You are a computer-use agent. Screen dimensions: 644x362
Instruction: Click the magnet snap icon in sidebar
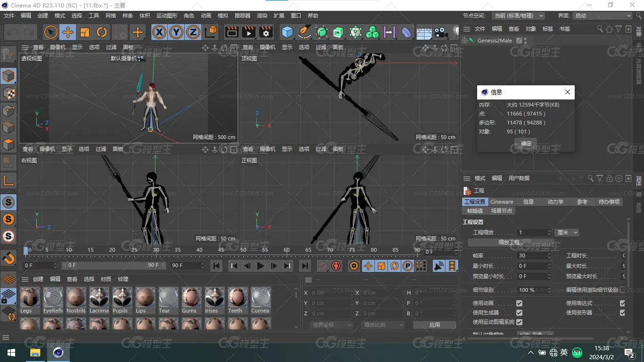(x=9, y=258)
